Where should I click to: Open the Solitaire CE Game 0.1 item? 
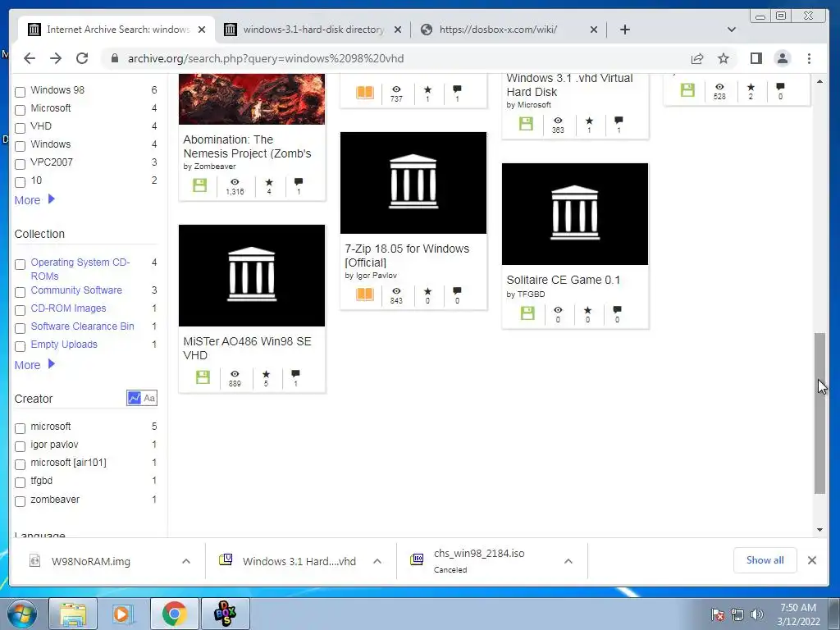(563, 280)
